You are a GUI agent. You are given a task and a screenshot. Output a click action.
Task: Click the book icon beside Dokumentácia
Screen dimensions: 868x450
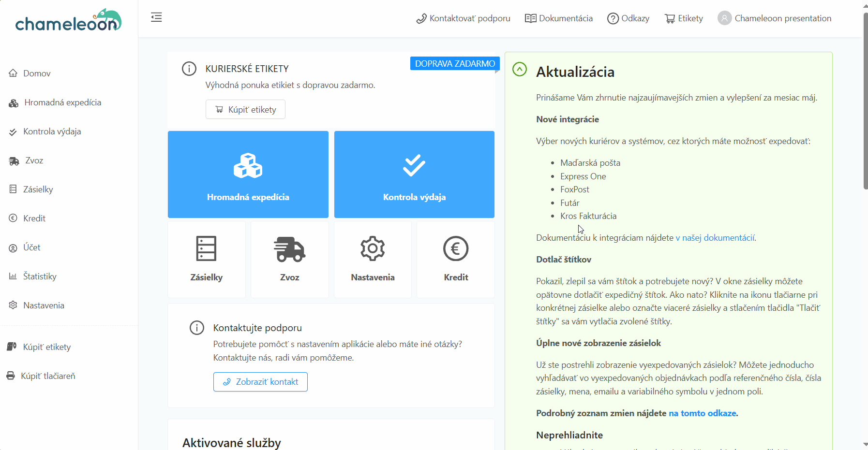coord(531,18)
